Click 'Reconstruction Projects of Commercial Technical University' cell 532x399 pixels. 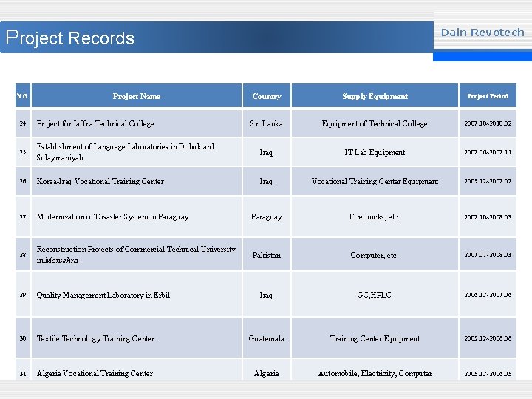137,254
